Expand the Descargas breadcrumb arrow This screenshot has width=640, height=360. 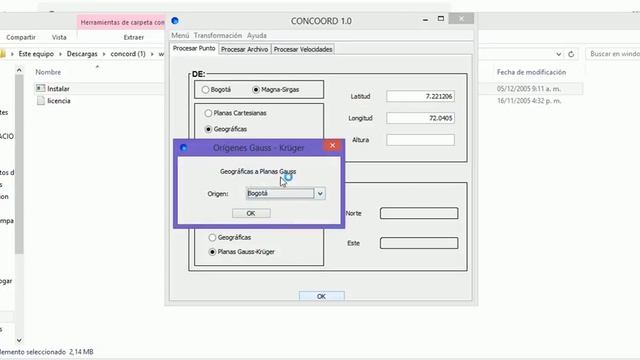(104, 54)
